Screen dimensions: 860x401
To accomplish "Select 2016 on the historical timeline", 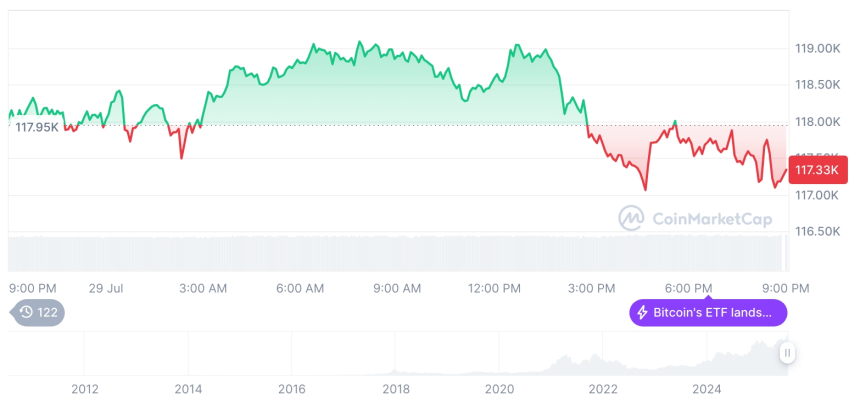I will tap(291, 389).
